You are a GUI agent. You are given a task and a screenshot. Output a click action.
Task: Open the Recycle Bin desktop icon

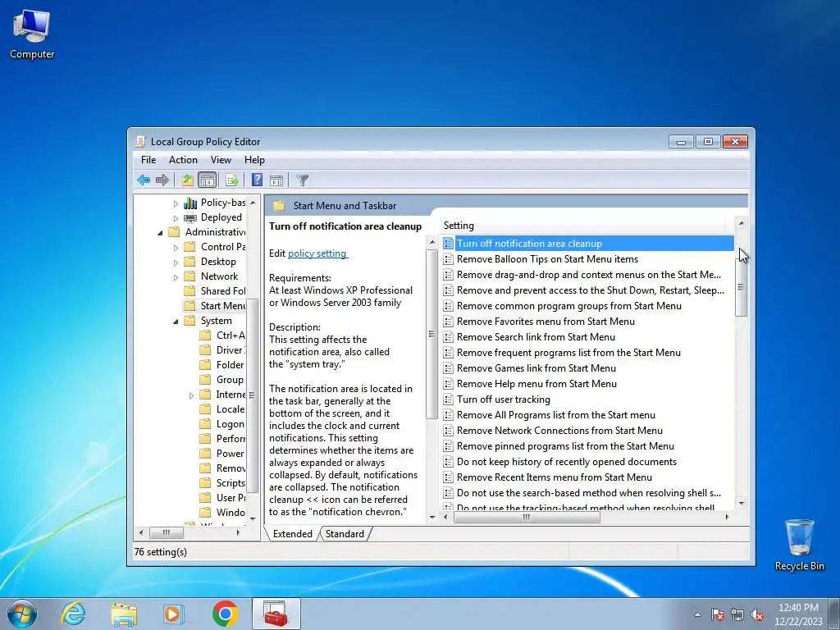tap(799, 545)
